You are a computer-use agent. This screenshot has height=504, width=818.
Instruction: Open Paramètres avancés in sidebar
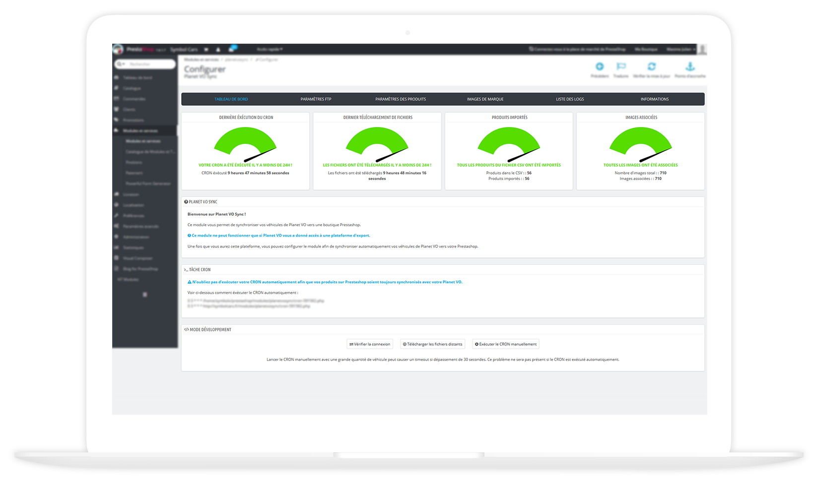[x=141, y=226]
